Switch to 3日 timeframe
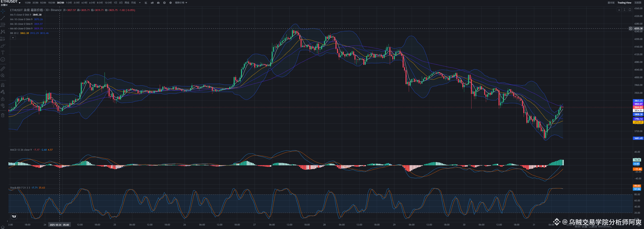The height and width of the screenshot is (229, 644). [121, 3]
